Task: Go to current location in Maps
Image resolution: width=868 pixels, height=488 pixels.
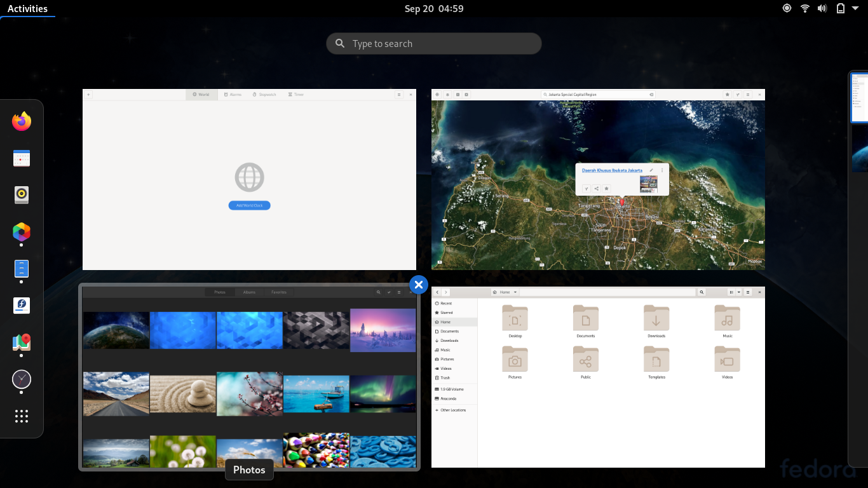Action: [437, 94]
